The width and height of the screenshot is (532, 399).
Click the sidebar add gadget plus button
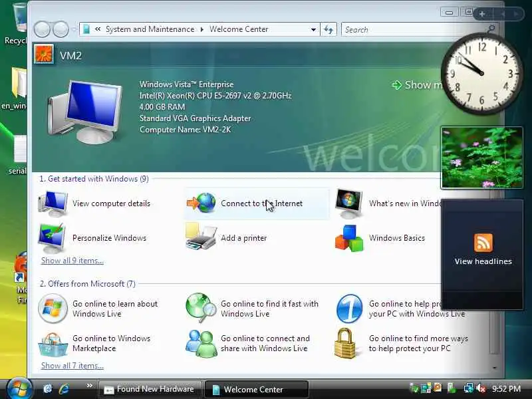[481, 14]
